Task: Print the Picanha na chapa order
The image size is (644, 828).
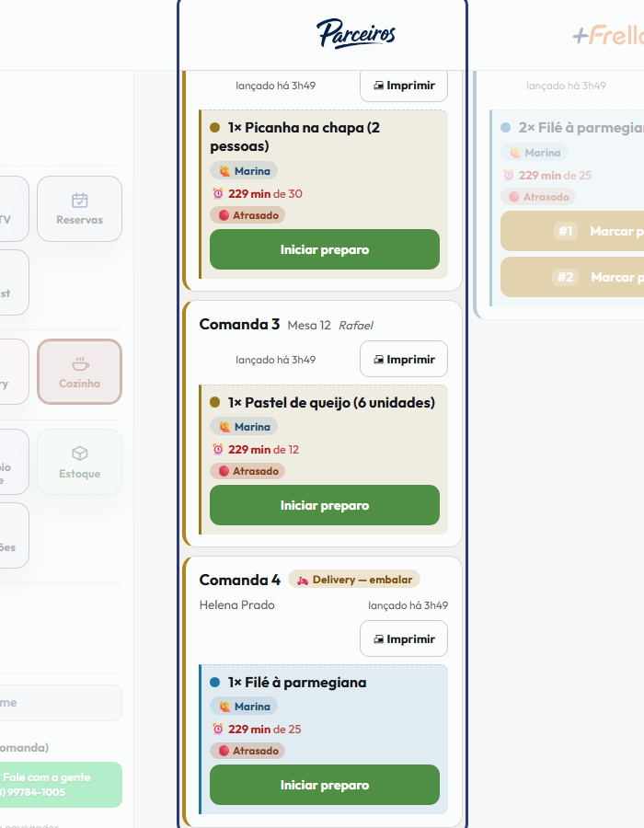Action: pos(404,86)
